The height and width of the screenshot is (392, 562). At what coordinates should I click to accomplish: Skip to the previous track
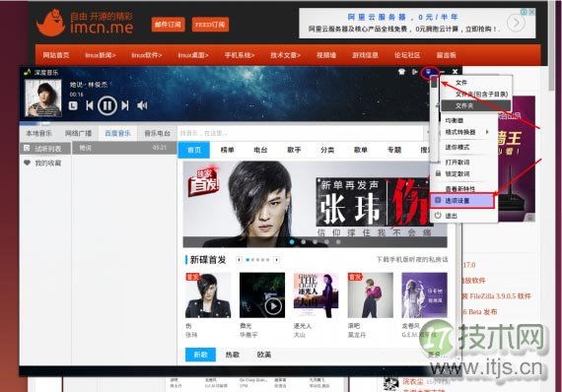point(90,105)
